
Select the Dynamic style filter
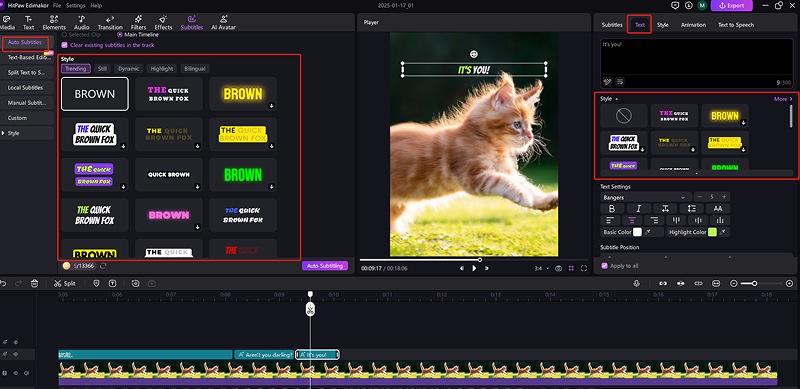click(129, 68)
